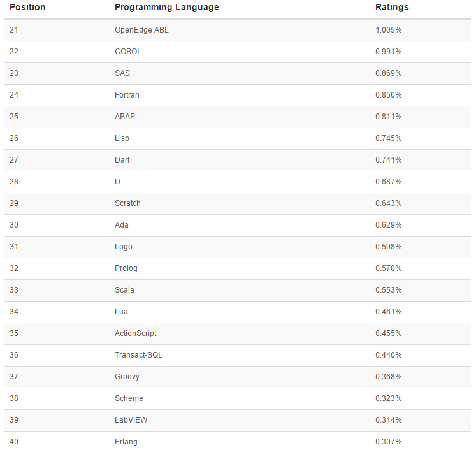The width and height of the screenshot is (476, 452).
Task: Click the Scratch language cell
Action: [x=127, y=203]
